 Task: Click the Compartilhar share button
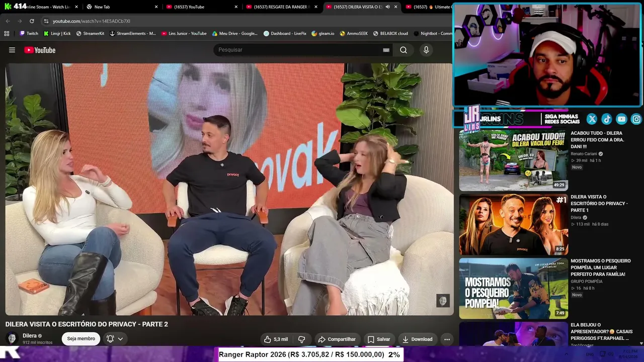coord(337,339)
